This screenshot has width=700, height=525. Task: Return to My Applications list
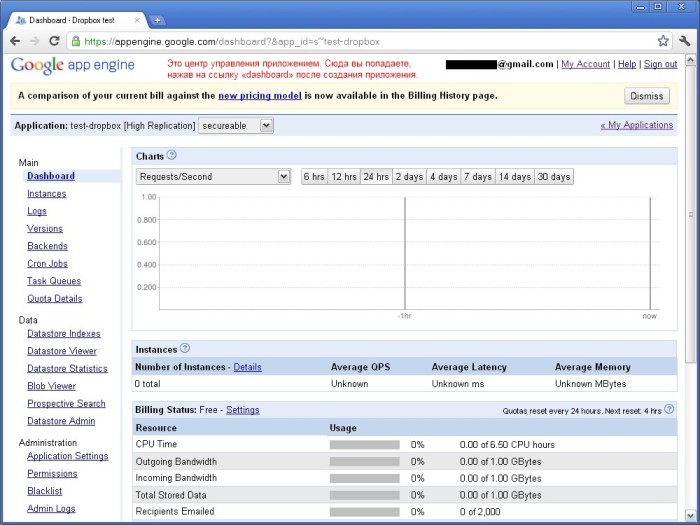tap(637, 125)
